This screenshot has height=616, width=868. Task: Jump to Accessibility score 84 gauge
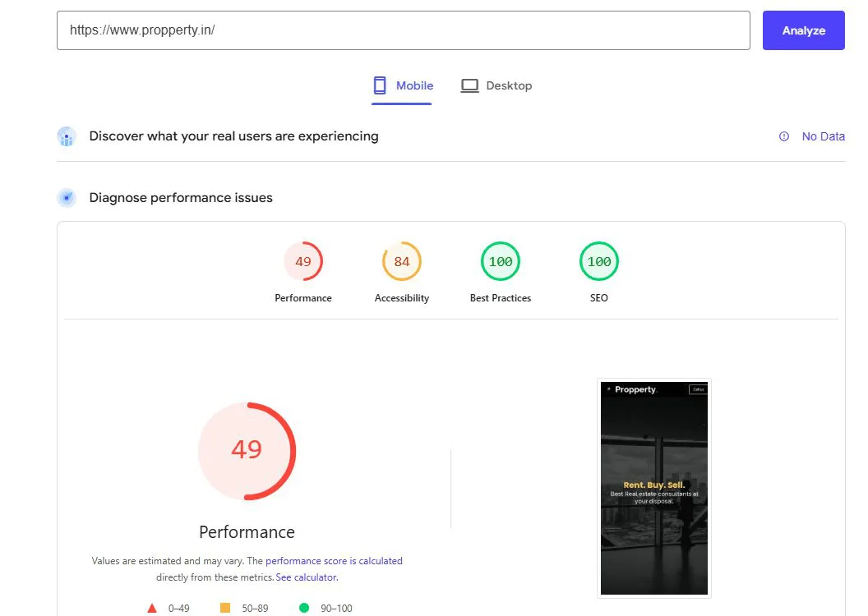(x=402, y=261)
